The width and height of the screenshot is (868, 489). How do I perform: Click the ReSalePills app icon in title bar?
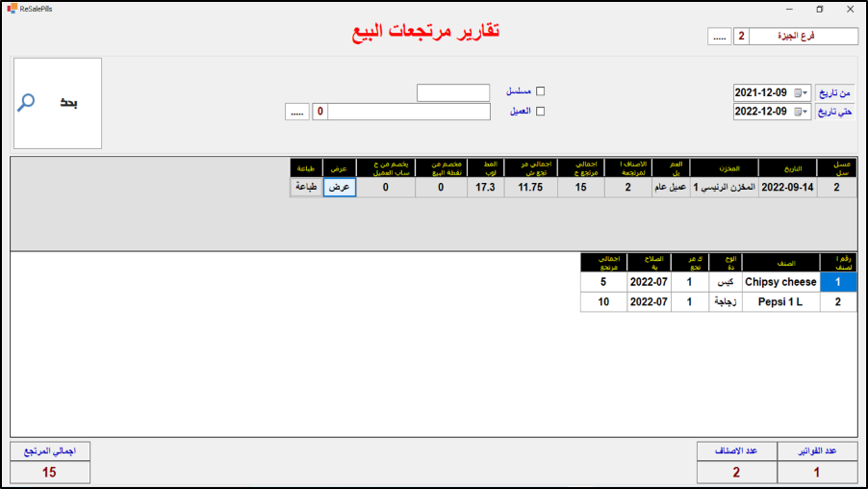(x=11, y=9)
